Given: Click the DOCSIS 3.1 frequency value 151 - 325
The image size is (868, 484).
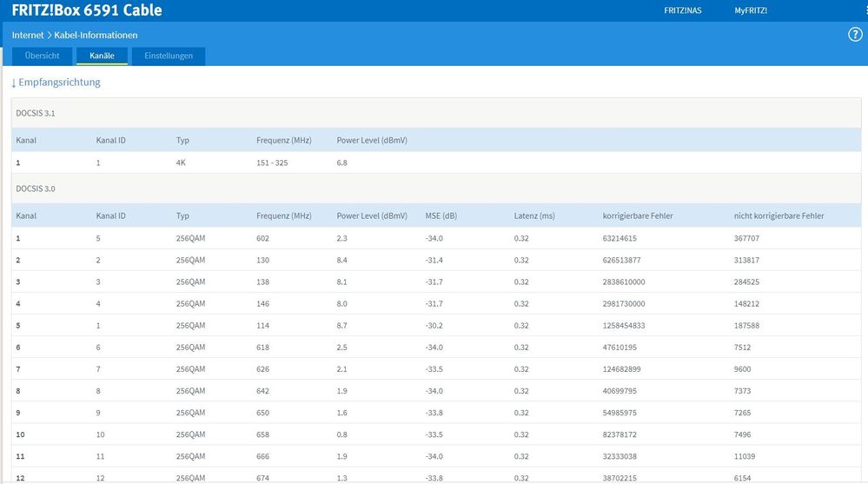Looking at the screenshot, I should click(x=272, y=162).
